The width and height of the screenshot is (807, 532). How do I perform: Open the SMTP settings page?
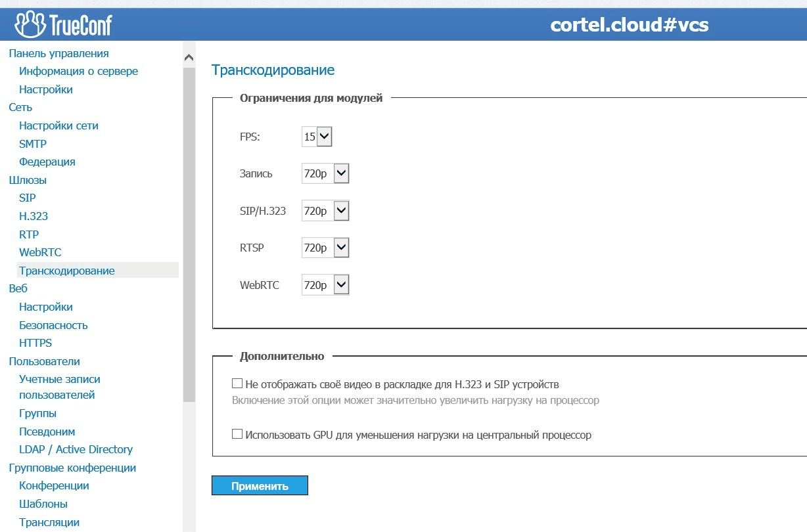coord(33,144)
